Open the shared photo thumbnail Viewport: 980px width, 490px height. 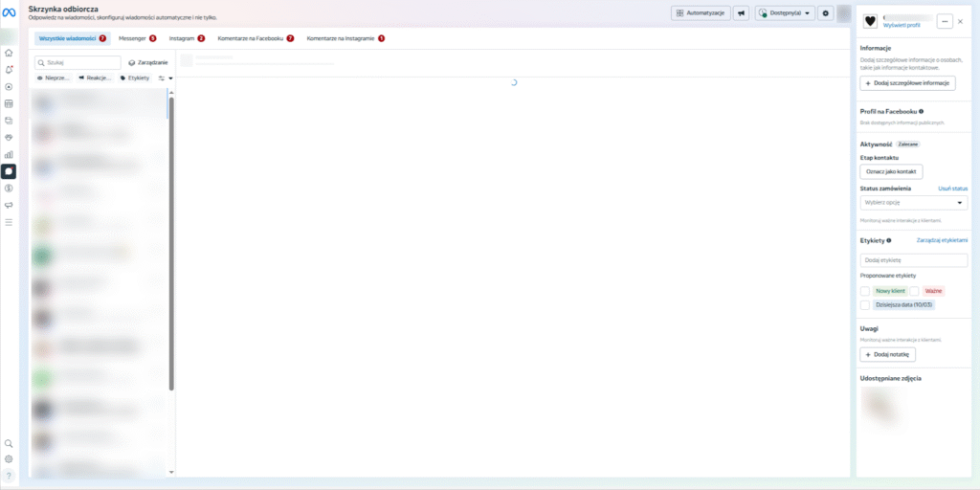click(881, 406)
